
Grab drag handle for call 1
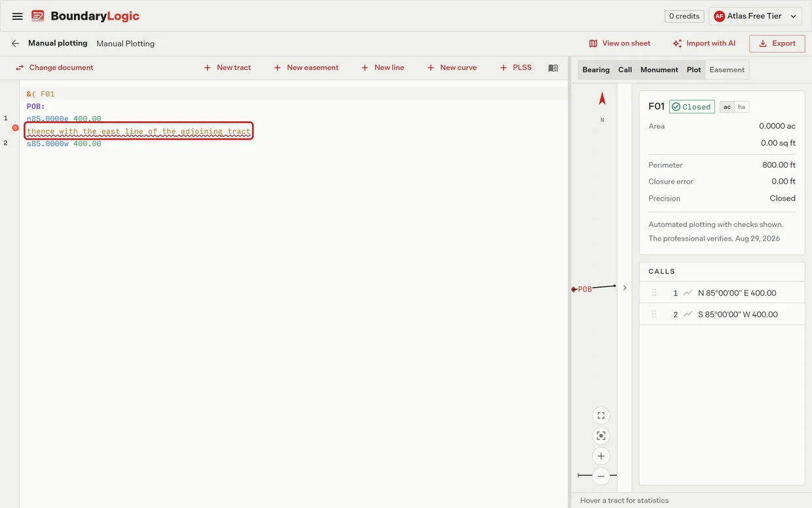(x=654, y=293)
